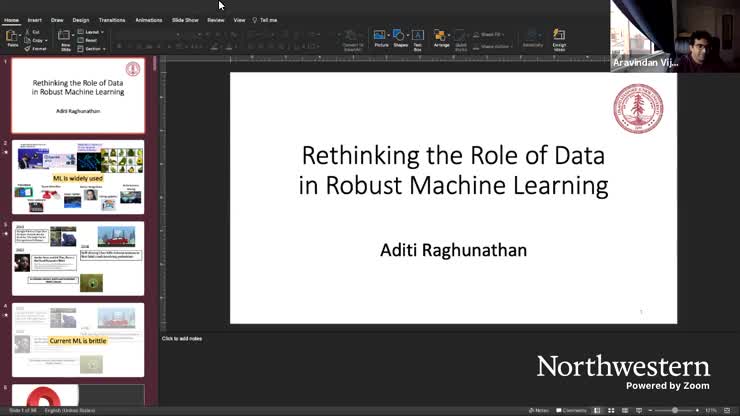Click the Stanford seal logo on slide
The width and height of the screenshot is (740, 416).
click(x=638, y=109)
